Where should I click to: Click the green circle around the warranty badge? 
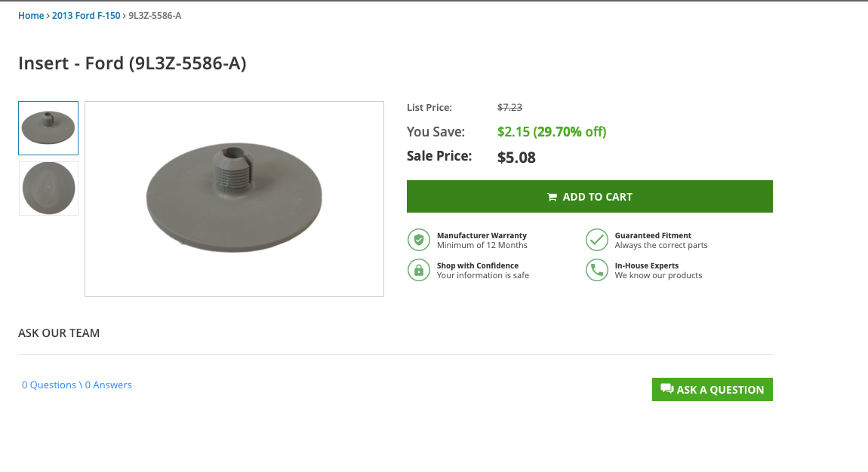point(419,239)
